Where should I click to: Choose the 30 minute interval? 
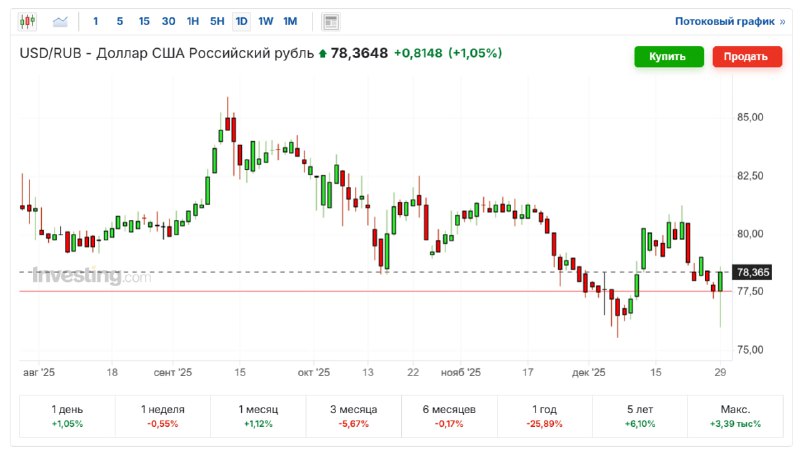point(168,21)
